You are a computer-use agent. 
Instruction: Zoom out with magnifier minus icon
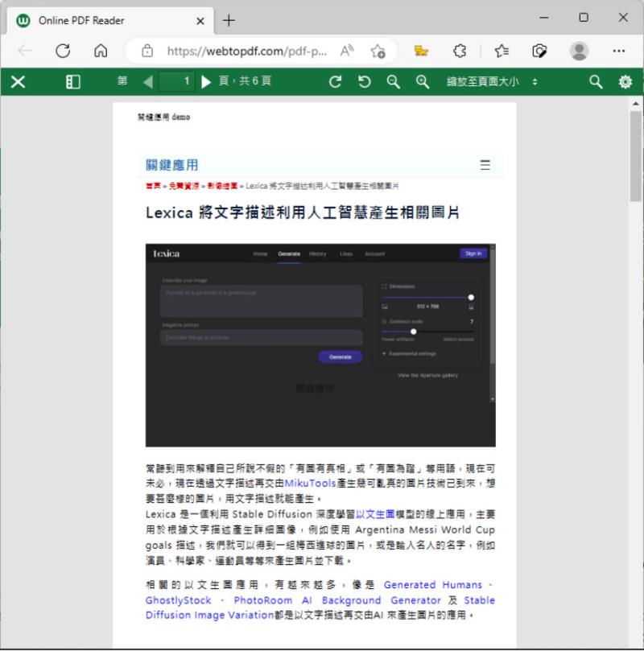393,81
